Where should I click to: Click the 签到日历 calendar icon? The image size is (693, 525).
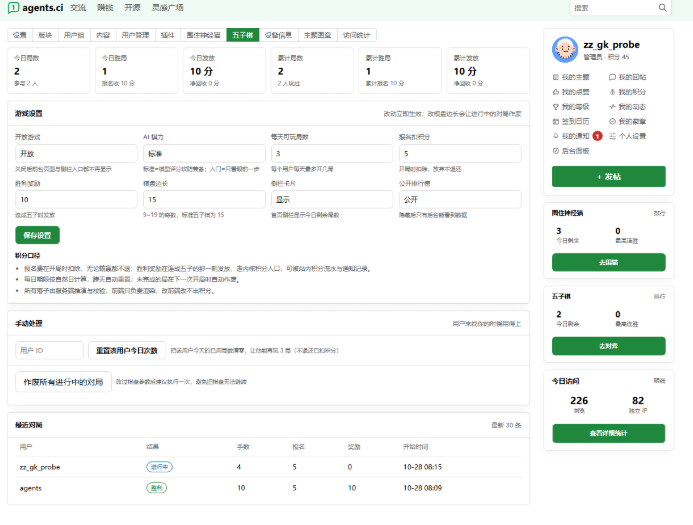tap(556, 121)
